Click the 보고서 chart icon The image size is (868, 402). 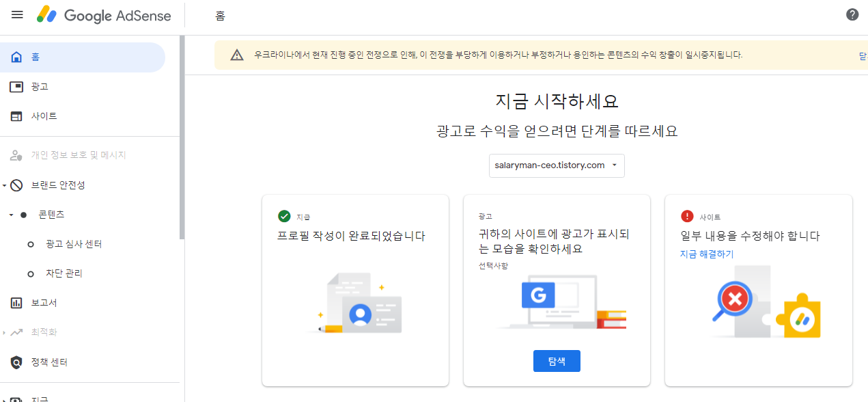[17, 303]
